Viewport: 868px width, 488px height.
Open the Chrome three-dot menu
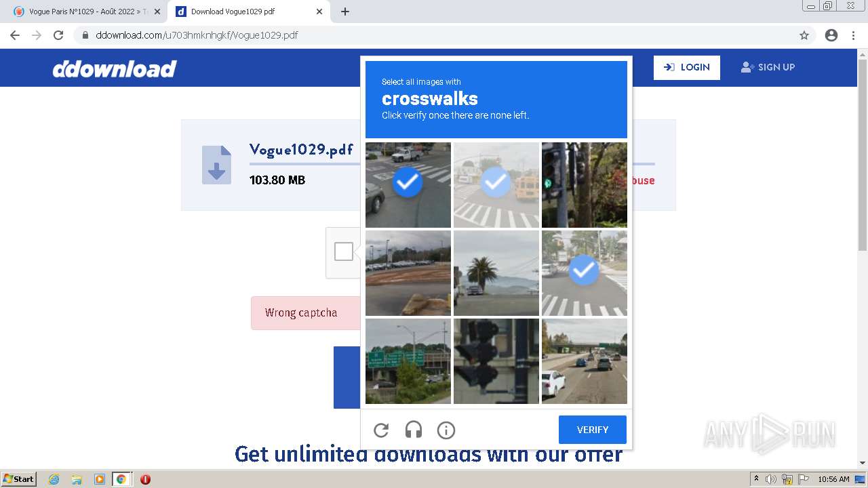(854, 35)
